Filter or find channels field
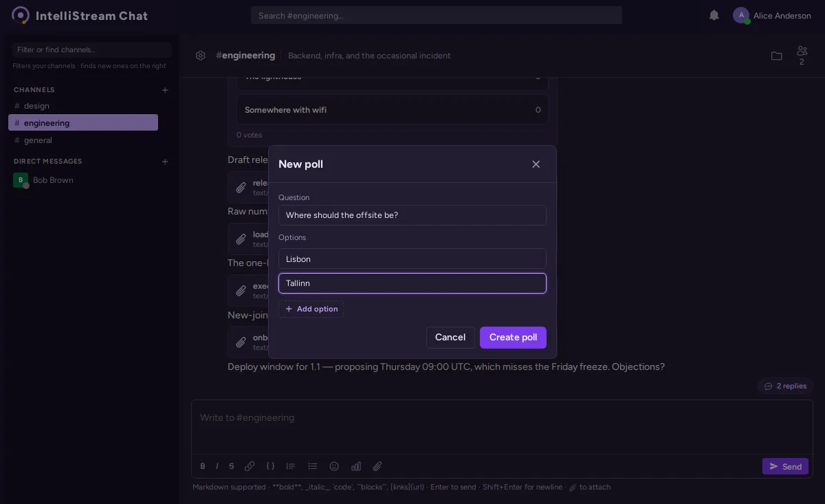 pos(91,50)
